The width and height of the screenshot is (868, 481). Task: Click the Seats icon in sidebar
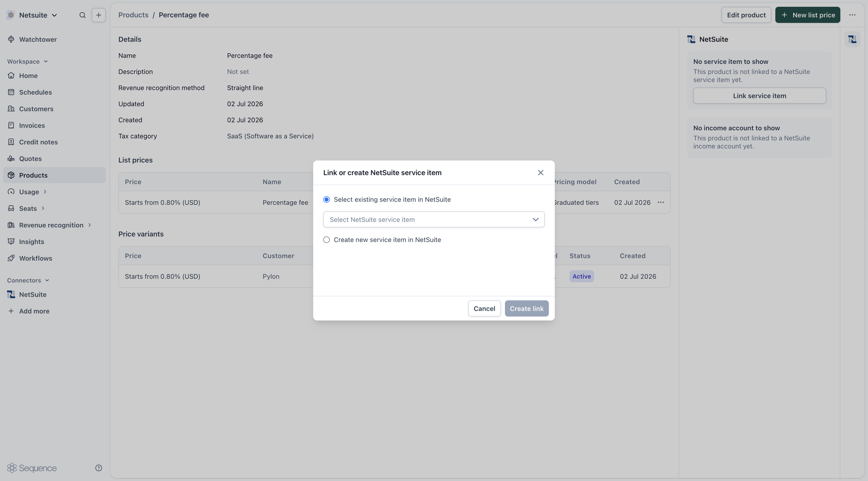(11, 209)
